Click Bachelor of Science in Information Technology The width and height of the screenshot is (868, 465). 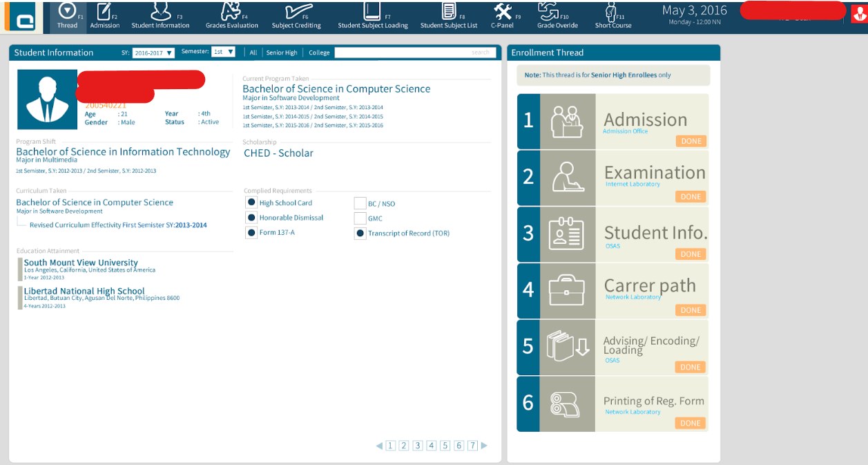123,151
